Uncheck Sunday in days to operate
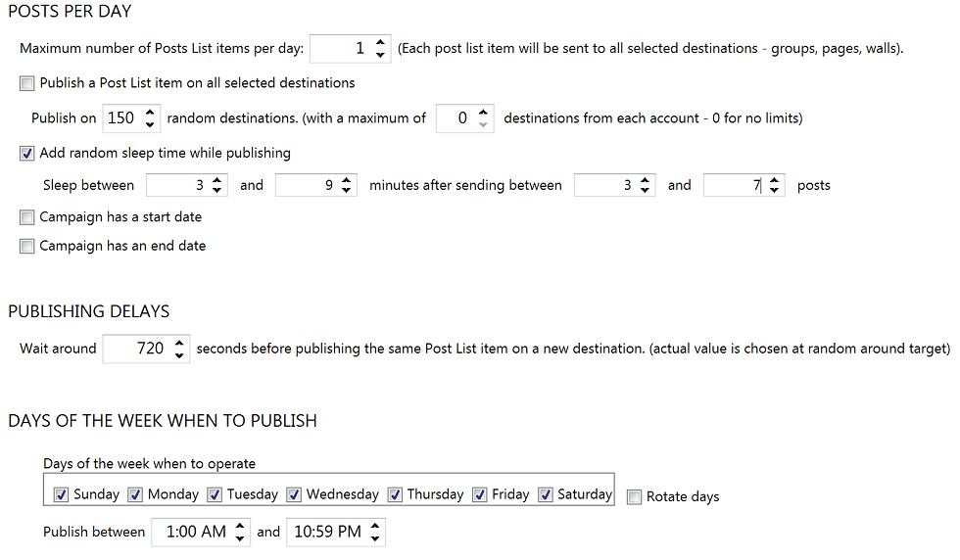 pyautogui.click(x=62, y=494)
